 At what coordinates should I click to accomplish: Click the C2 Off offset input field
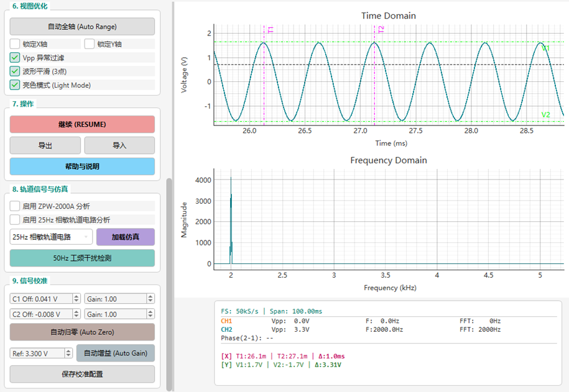click(x=41, y=314)
